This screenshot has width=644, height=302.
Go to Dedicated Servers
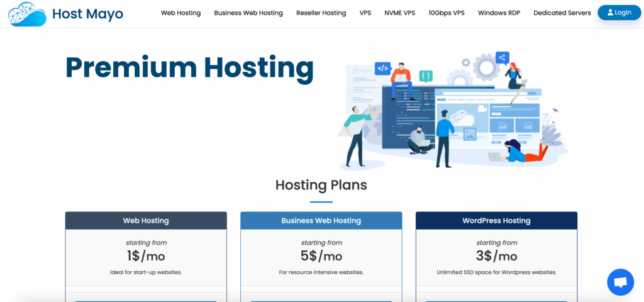click(x=562, y=13)
